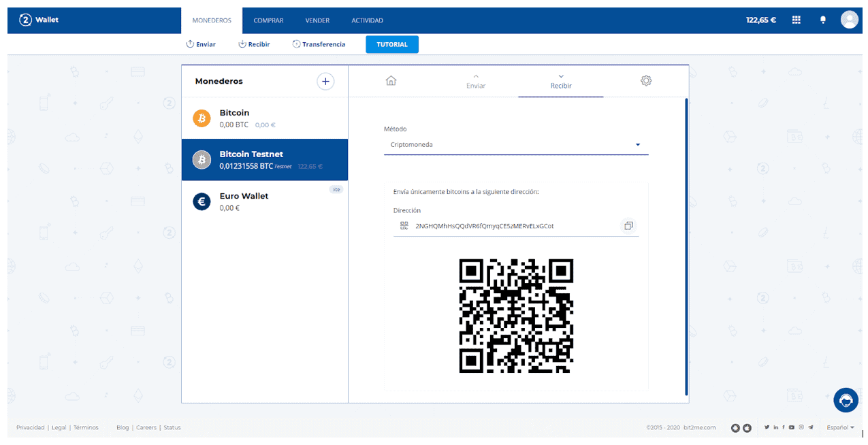Switch to the Recibir panel tab
This screenshot has width=868, height=445.
pos(561,81)
